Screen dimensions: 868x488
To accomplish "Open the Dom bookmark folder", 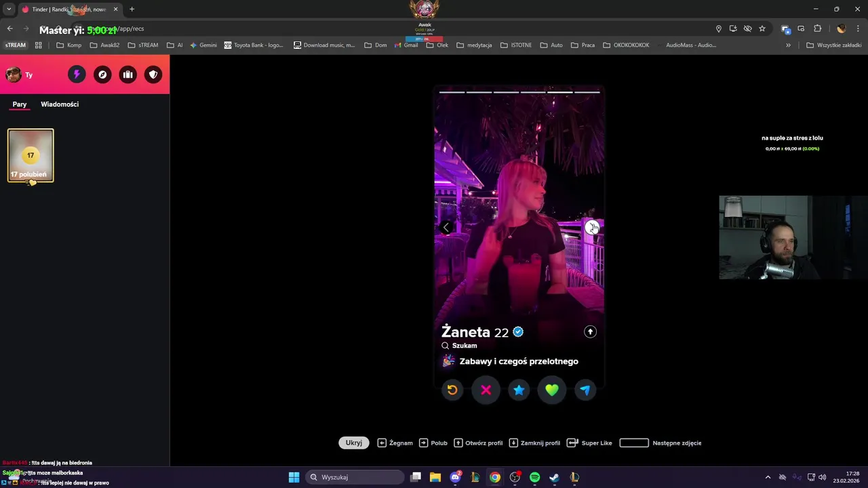I will point(376,45).
